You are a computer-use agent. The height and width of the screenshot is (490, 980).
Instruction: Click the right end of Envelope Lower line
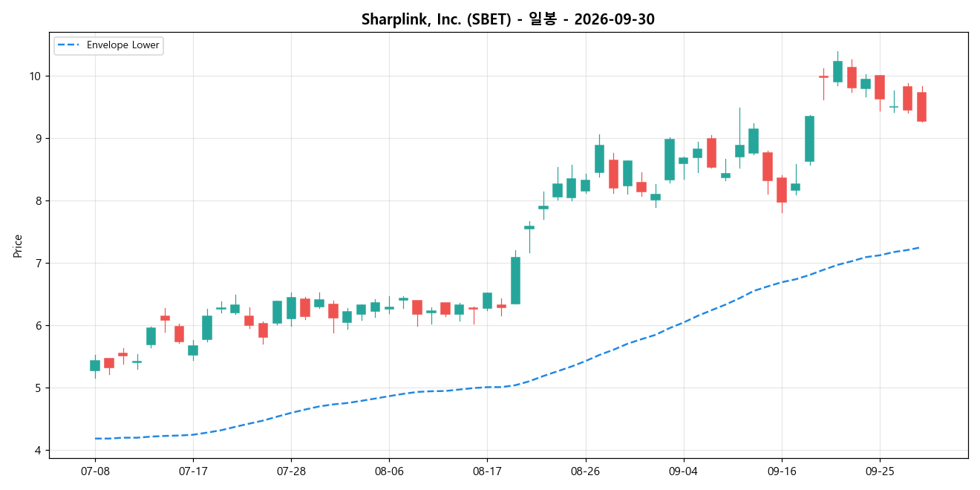pyautogui.click(x=921, y=247)
